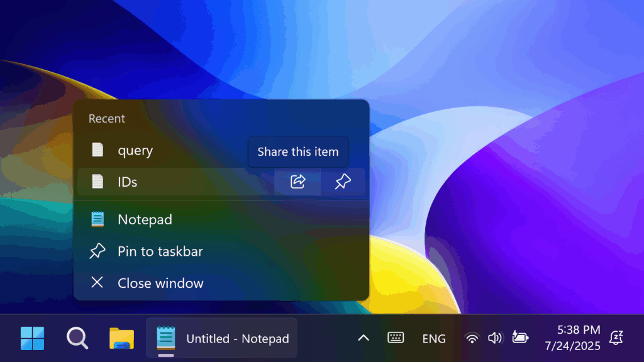Open the Windows Start menu
Image resolution: width=644 pixels, height=362 pixels.
(x=32, y=338)
